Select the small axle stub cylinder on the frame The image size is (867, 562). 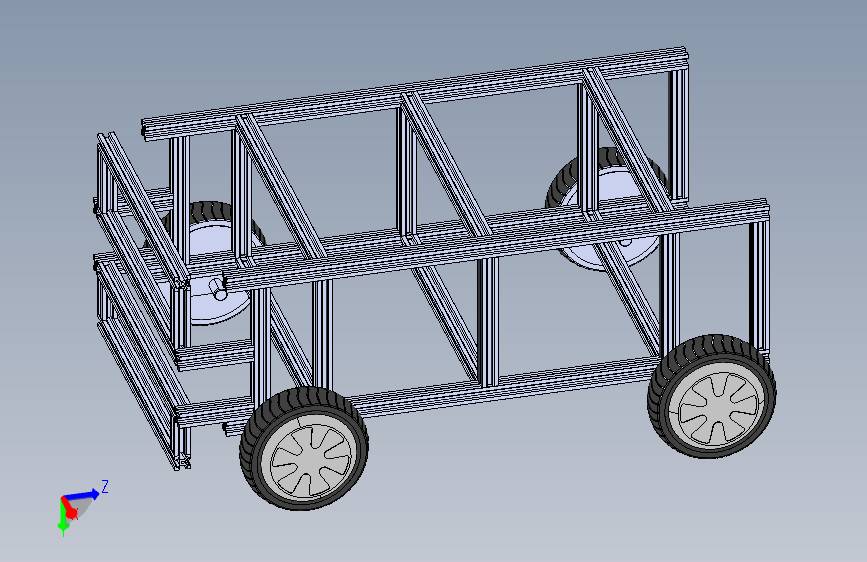coord(217,288)
